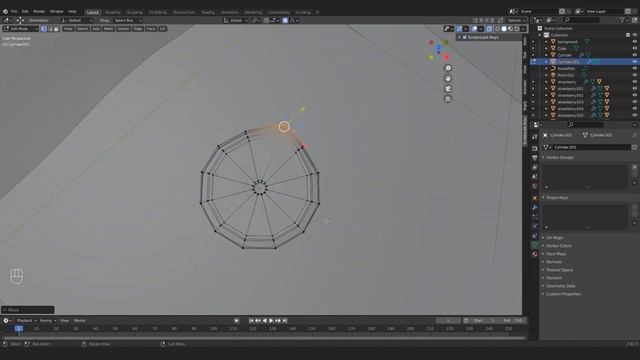The height and width of the screenshot is (360, 640).
Task: Open the Edit Mode dropdown
Action: tap(21, 29)
